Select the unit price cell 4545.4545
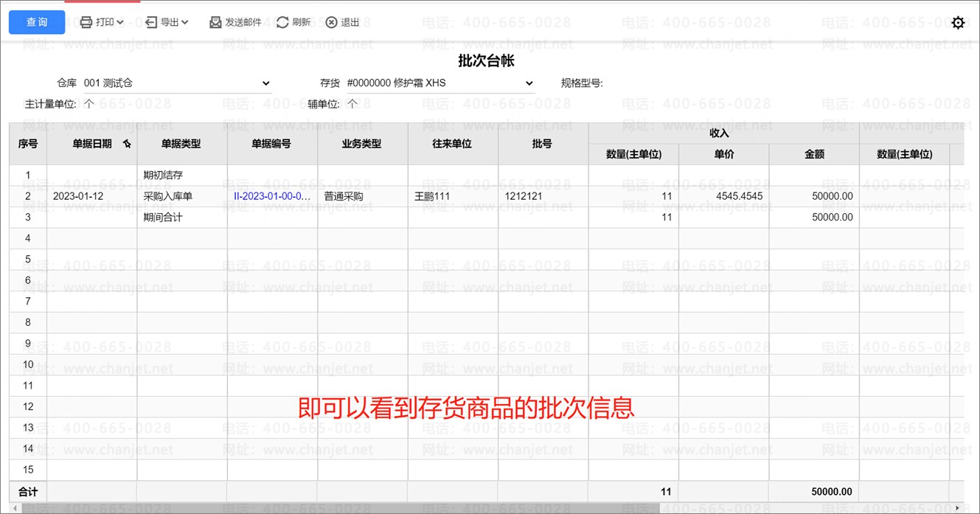 (x=724, y=196)
